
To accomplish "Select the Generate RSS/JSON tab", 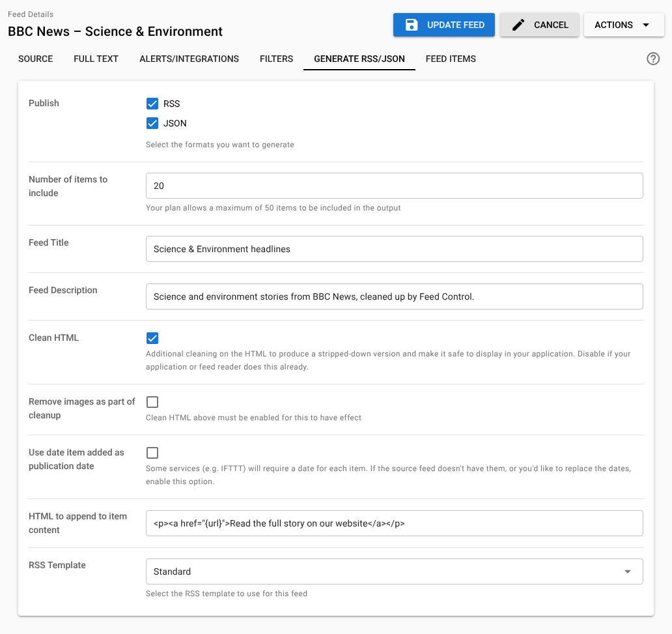I will pyautogui.click(x=359, y=59).
